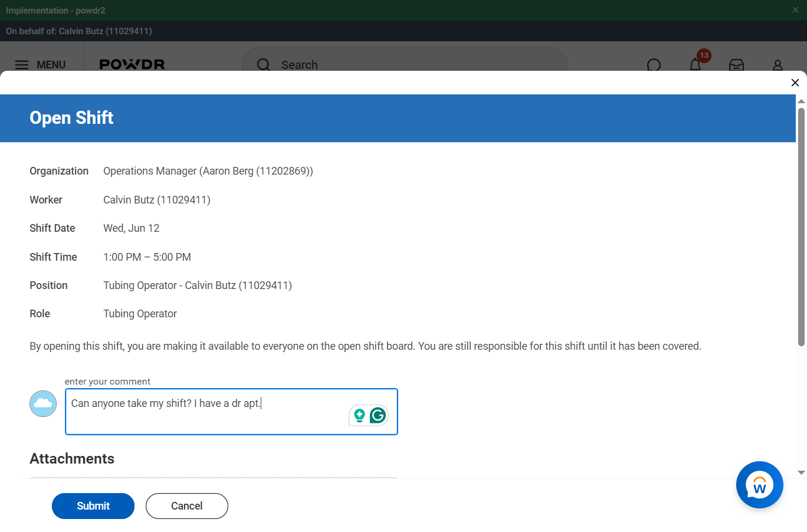Open the hamburger MENU icon

(x=22, y=65)
